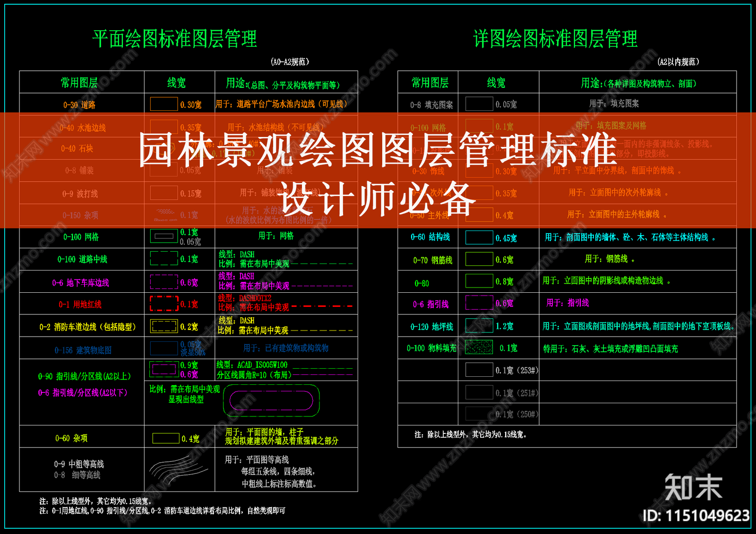The height and width of the screenshot is (534, 756).
Task: Select '0-6 地下车库边线' layer cell
Action: 81,282
